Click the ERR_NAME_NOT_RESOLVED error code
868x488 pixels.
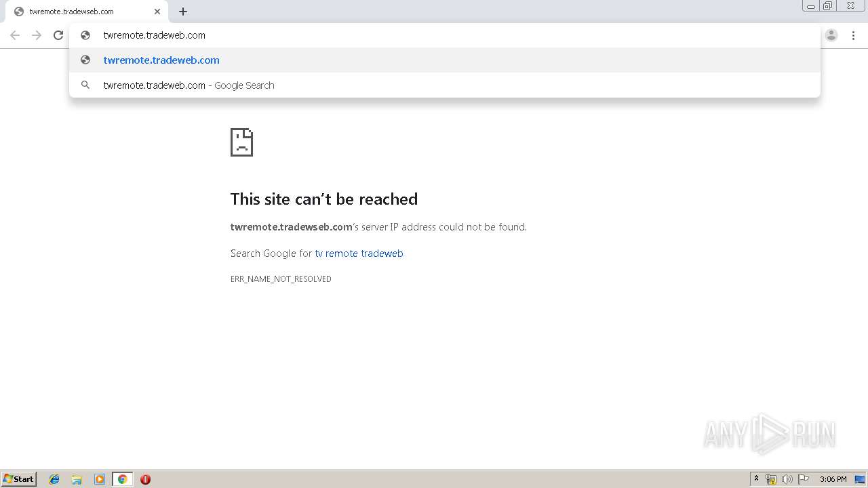[x=281, y=279]
